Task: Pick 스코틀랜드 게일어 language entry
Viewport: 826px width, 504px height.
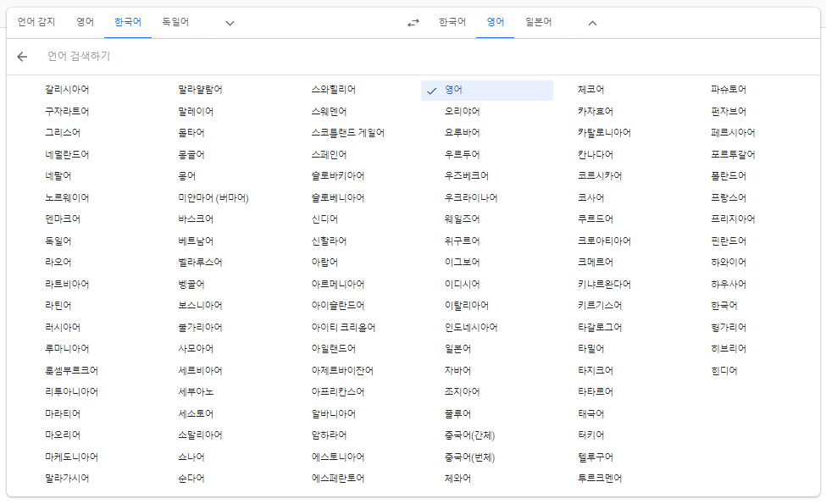Action: pos(347,133)
